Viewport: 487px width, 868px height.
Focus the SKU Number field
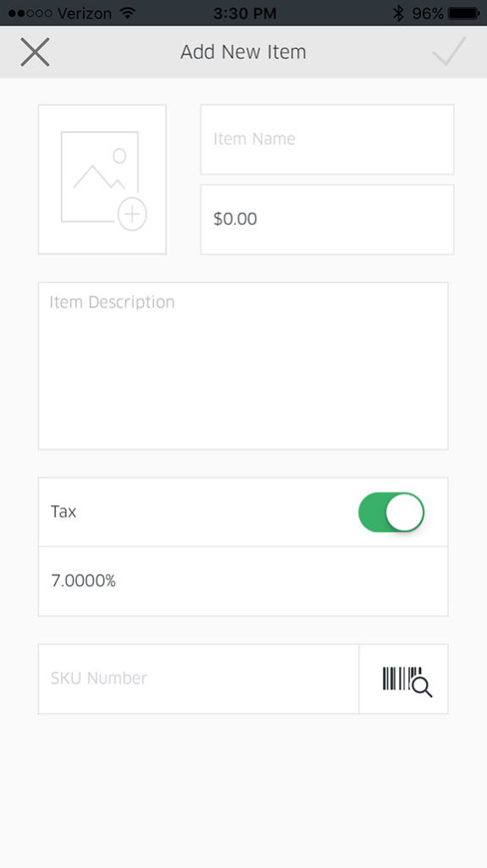click(x=199, y=679)
